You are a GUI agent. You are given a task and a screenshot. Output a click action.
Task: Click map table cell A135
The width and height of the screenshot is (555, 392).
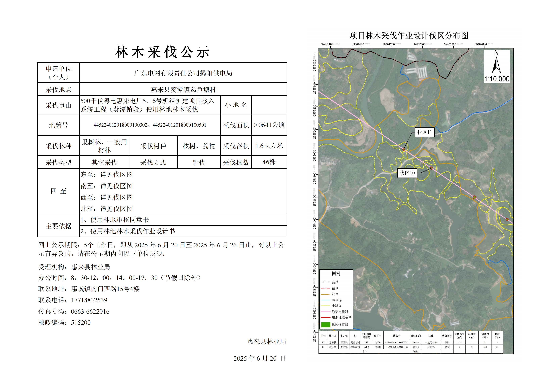tap(367, 343)
